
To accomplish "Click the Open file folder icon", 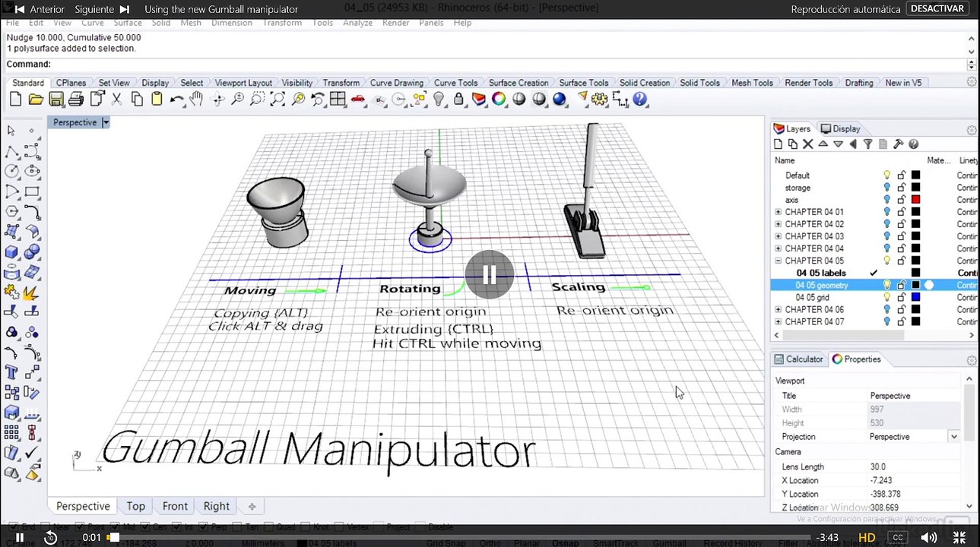I will coord(36,100).
